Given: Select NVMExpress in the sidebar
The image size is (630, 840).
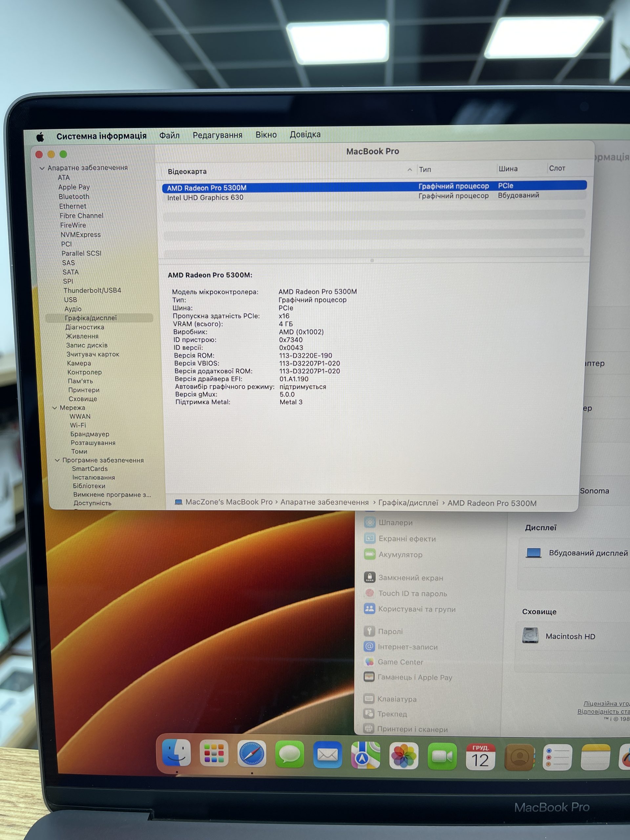Looking at the screenshot, I should (80, 235).
